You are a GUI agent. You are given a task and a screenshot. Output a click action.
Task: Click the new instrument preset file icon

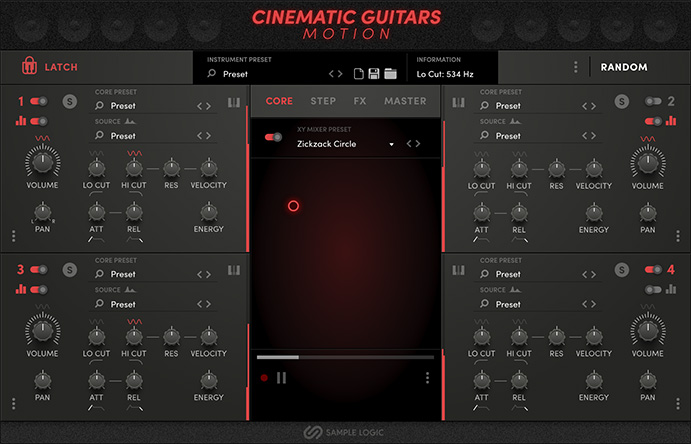tap(358, 74)
